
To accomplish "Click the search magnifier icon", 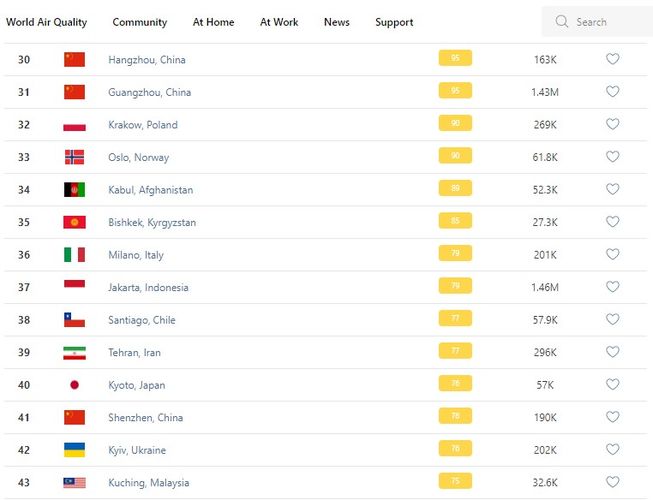I will pos(562,22).
